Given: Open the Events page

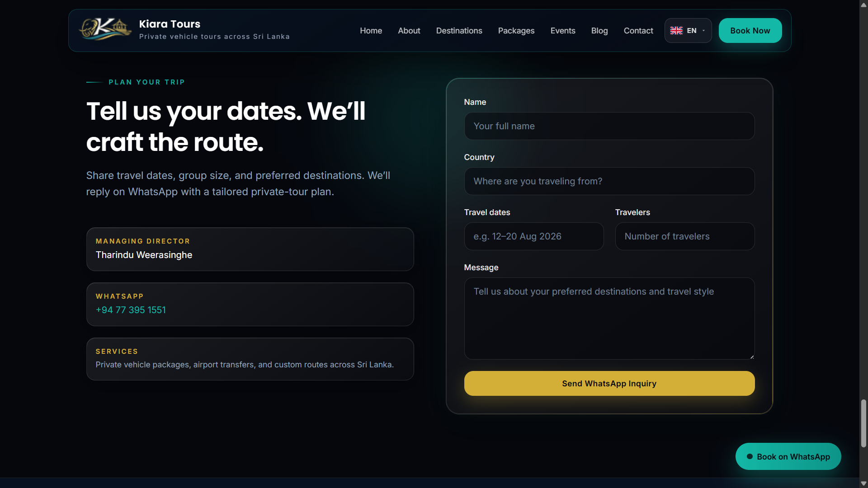Looking at the screenshot, I should (x=562, y=31).
